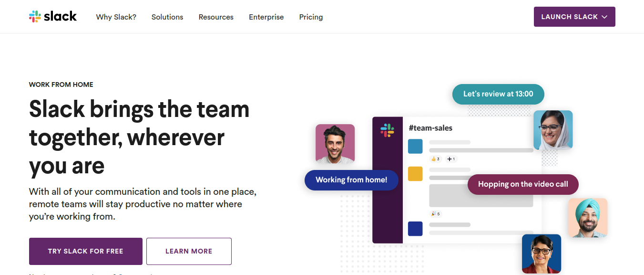Open the Resources menu
The image size is (644, 275).
(x=216, y=17)
